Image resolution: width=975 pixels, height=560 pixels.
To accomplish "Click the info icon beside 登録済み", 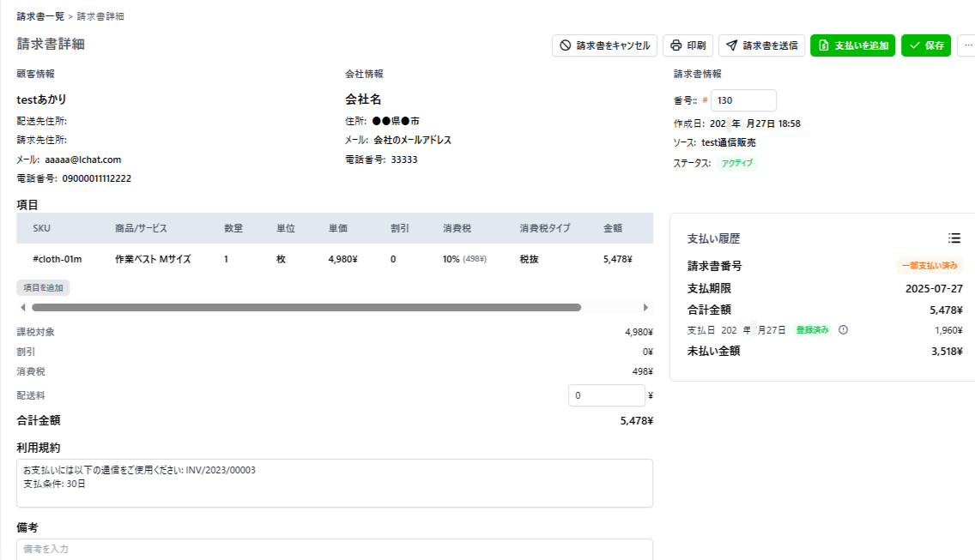I will [x=843, y=330].
